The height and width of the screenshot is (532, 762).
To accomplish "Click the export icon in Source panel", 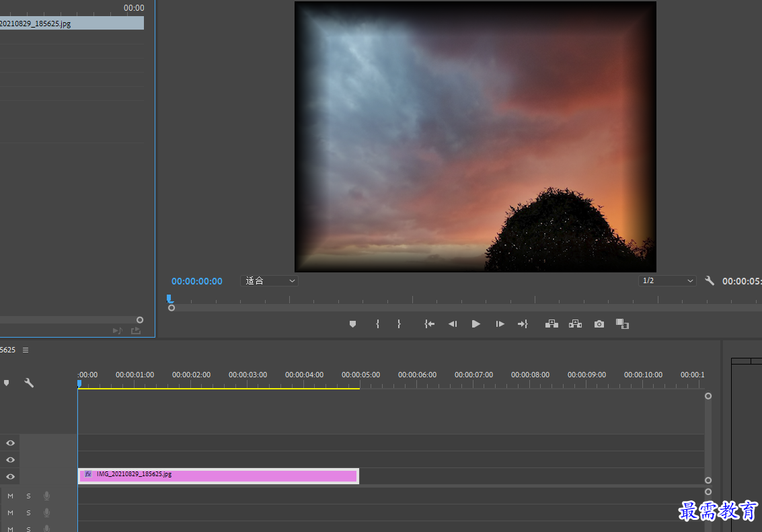I will 136,331.
